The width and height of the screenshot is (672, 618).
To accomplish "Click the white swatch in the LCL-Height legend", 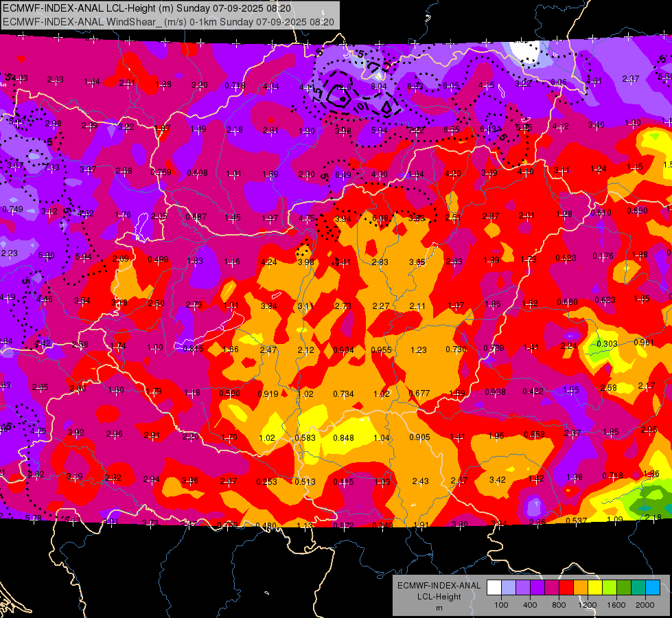I will coord(494,588).
